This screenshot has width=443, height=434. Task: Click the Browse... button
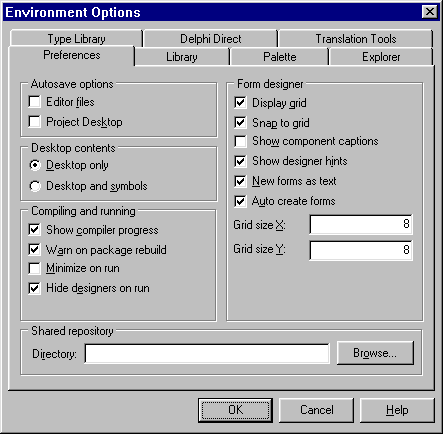pos(375,353)
